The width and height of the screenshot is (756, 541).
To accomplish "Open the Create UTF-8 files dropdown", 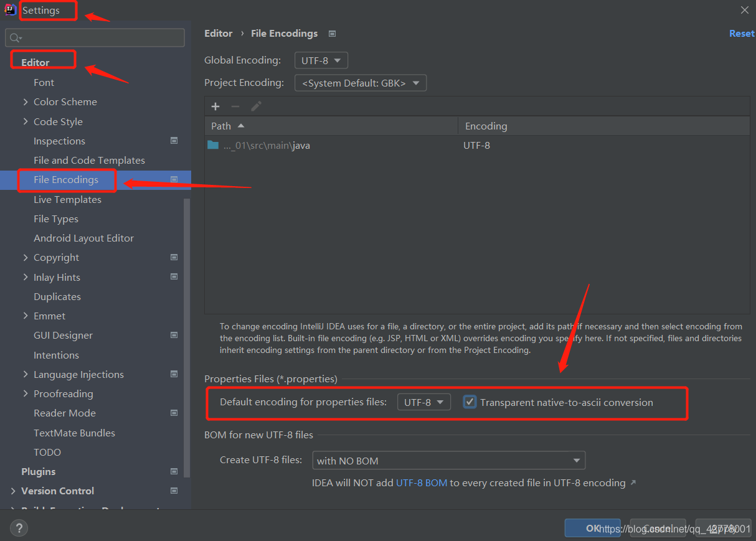I will 448,461.
